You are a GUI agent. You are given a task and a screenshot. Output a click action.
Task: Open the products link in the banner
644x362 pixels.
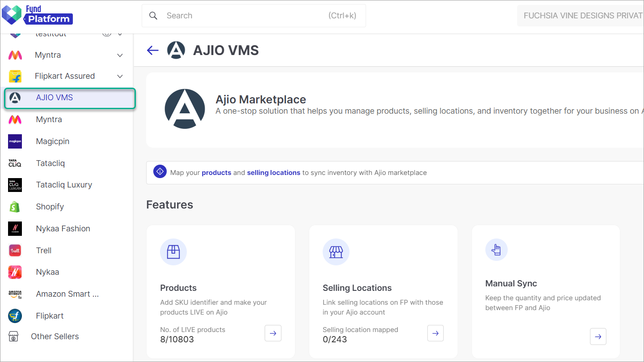click(216, 172)
